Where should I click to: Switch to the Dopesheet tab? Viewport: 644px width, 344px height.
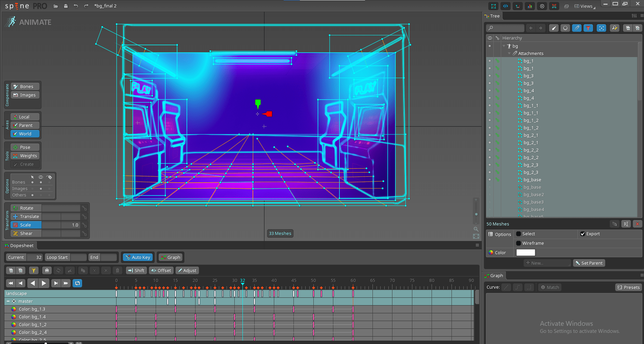tap(19, 245)
